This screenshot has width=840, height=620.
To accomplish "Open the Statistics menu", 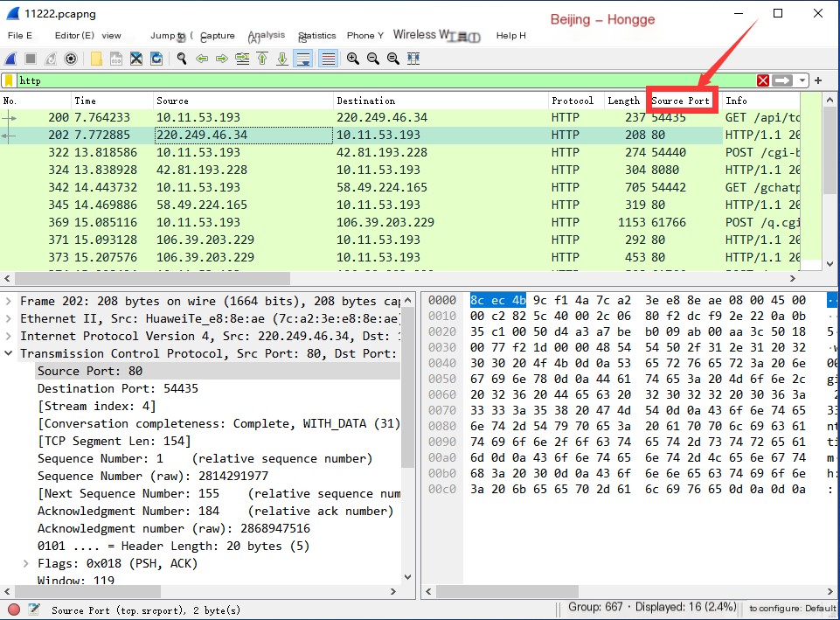I will pyautogui.click(x=317, y=35).
